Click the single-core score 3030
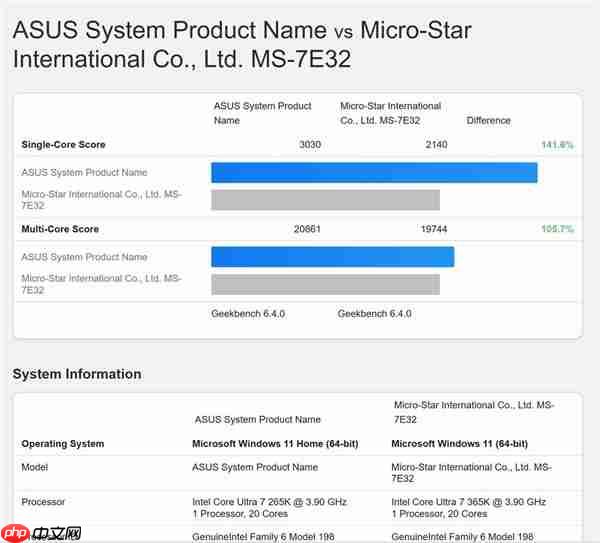 point(310,145)
